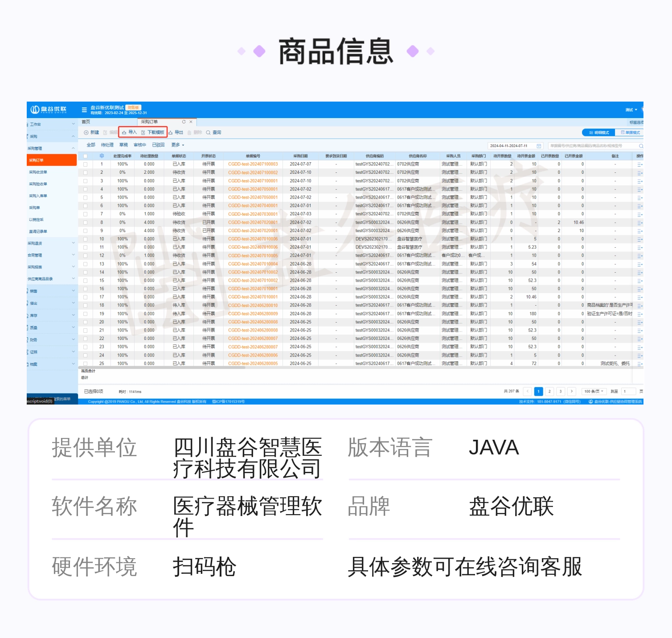
Task: Open the 测试 user account dropdown
Action: [631, 110]
